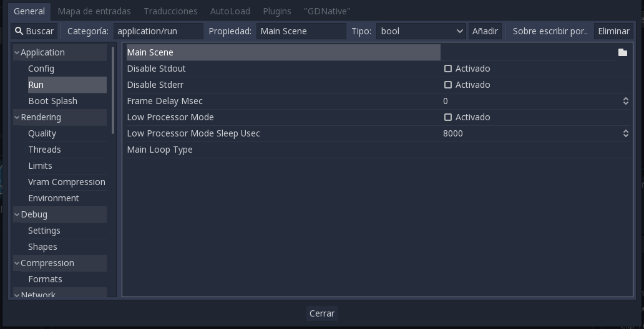Select Boot Splash in the tree
The width and height of the screenshot is (644, 329).
tap(52, 101)
